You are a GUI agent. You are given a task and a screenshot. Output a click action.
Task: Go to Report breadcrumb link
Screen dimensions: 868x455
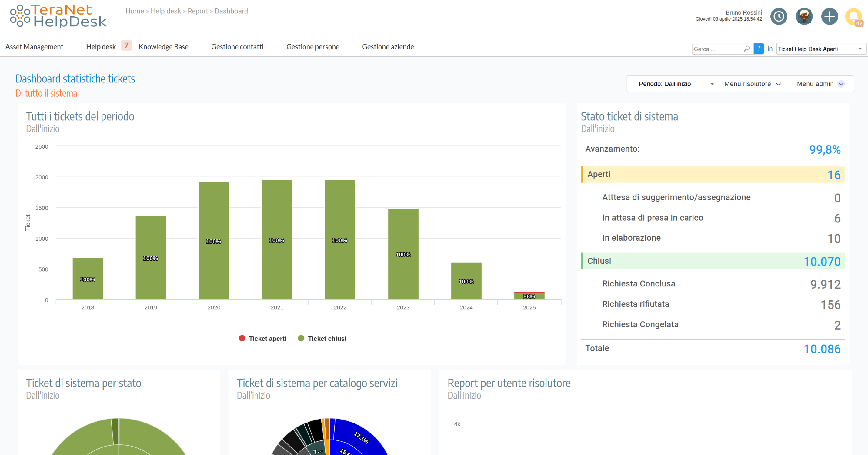[x=198, y=11]
